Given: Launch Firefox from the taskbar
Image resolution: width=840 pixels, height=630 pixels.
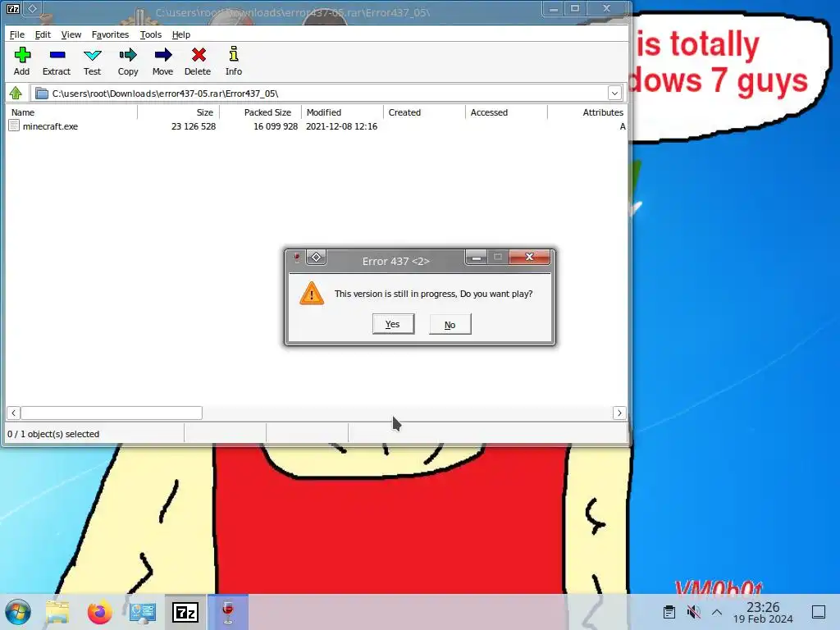Looking at the screenshot, I should 99,612.
